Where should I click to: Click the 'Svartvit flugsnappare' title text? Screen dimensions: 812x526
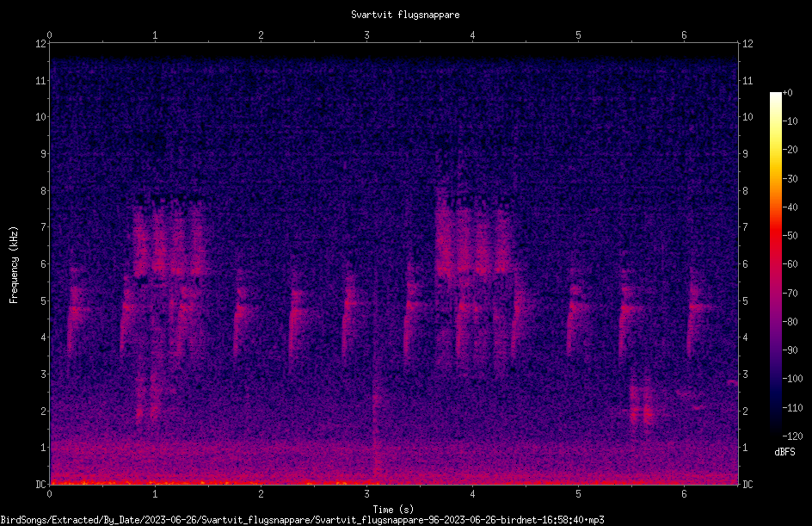point(405,15)
